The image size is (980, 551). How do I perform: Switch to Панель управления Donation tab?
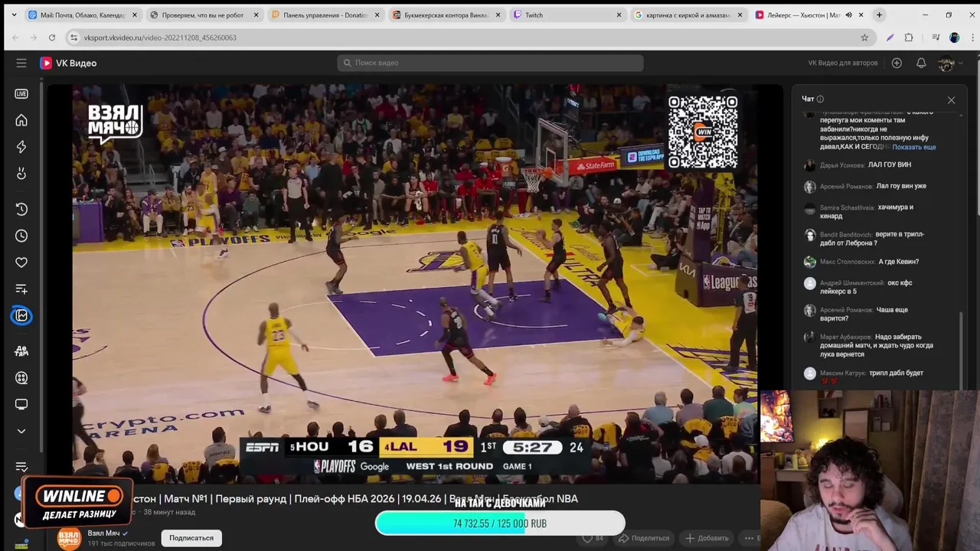(x=325, y=15)
